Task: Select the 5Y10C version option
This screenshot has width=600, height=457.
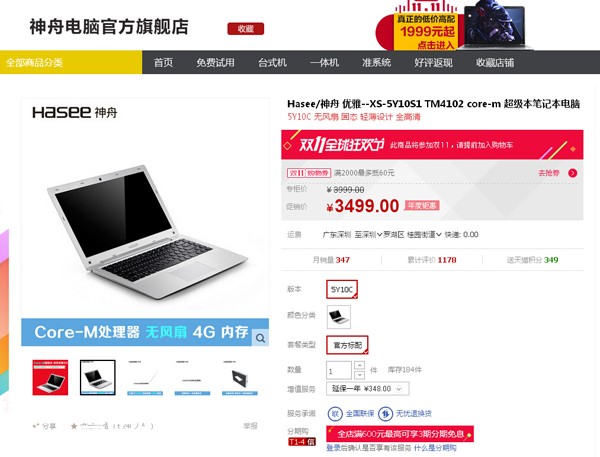Action: [342, 289]
